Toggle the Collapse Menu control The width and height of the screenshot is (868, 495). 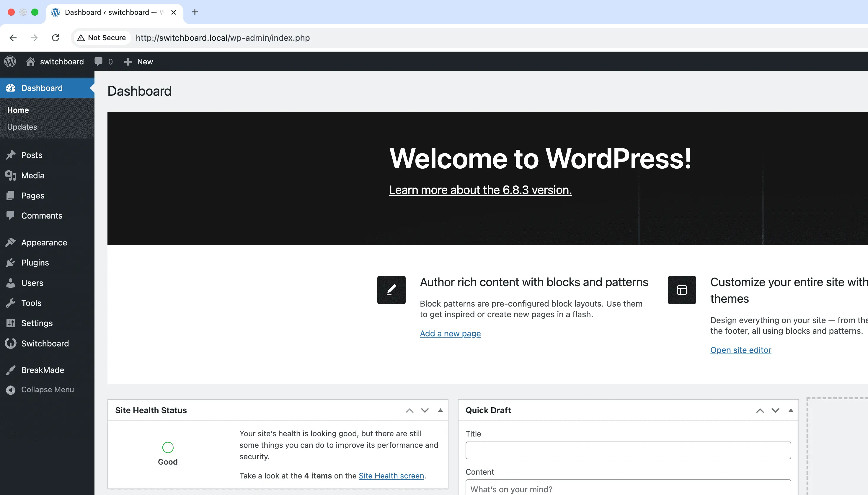tap(11, 390)
